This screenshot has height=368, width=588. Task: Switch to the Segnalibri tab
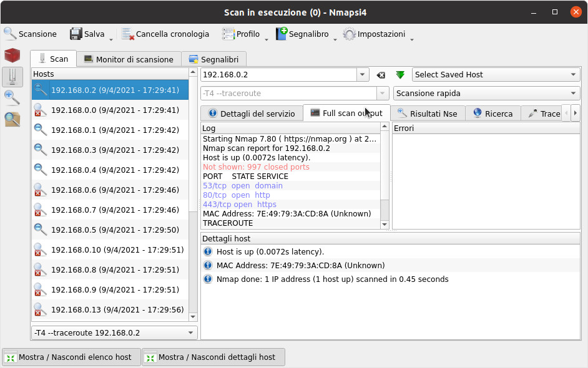coord(213,59)
